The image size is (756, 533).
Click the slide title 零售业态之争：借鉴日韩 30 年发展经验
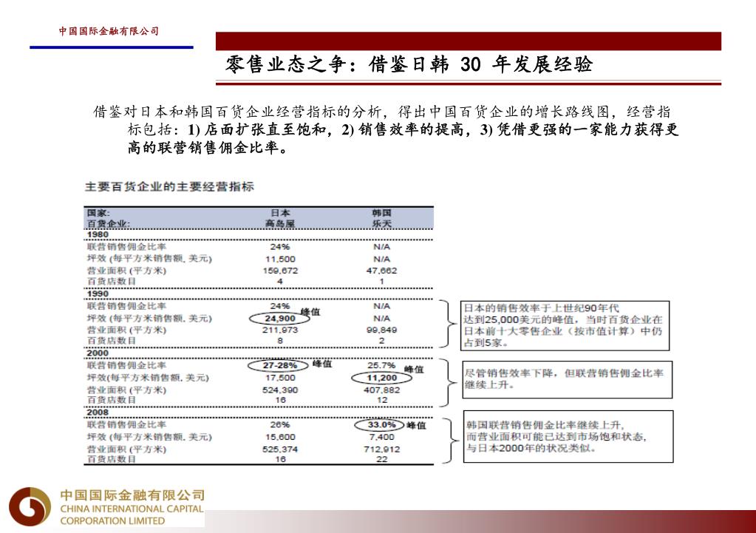point(409,64)
